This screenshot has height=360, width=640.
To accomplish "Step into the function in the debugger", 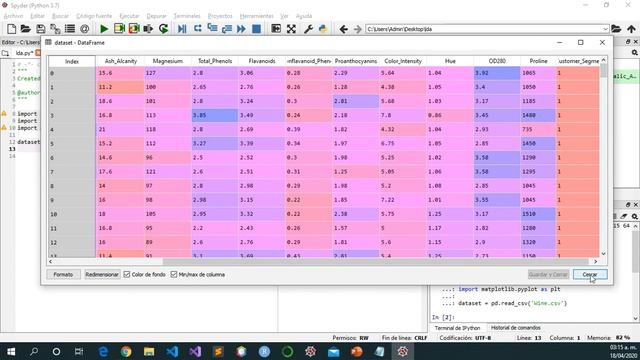I will point(212,29).
